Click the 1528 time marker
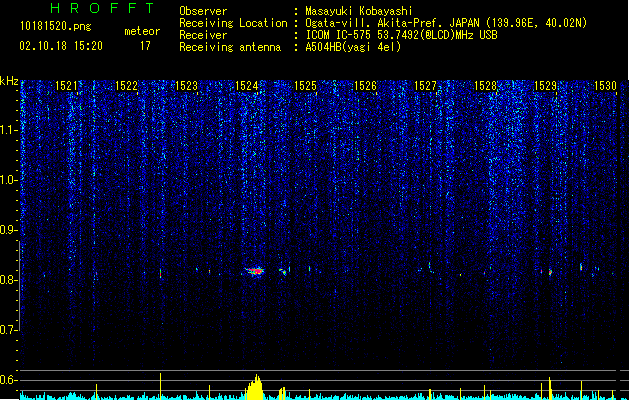The width and height of the screenshot is (629, 400). tap(485, 86)
